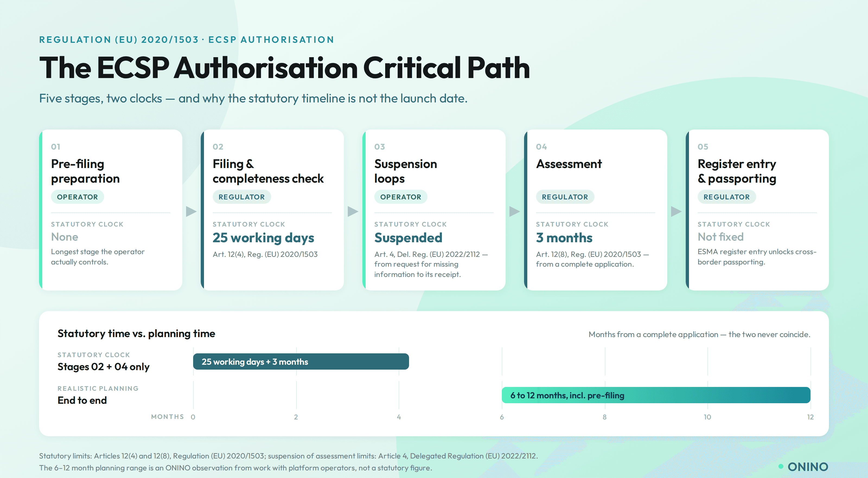The width and height of the screenshot is (868, 478).
Task: Click stage number '04'
Action: coord(541,147)
